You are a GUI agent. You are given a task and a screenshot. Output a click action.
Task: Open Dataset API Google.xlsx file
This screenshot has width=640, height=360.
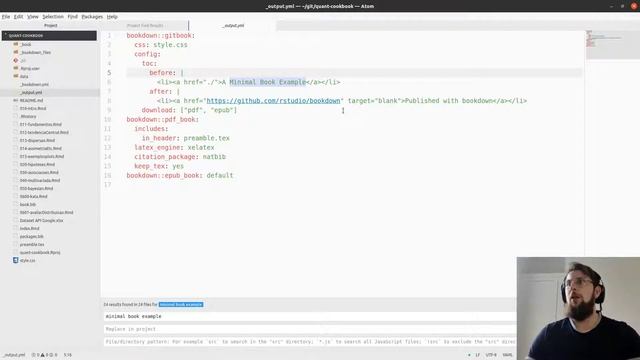[x=41, y=220]
